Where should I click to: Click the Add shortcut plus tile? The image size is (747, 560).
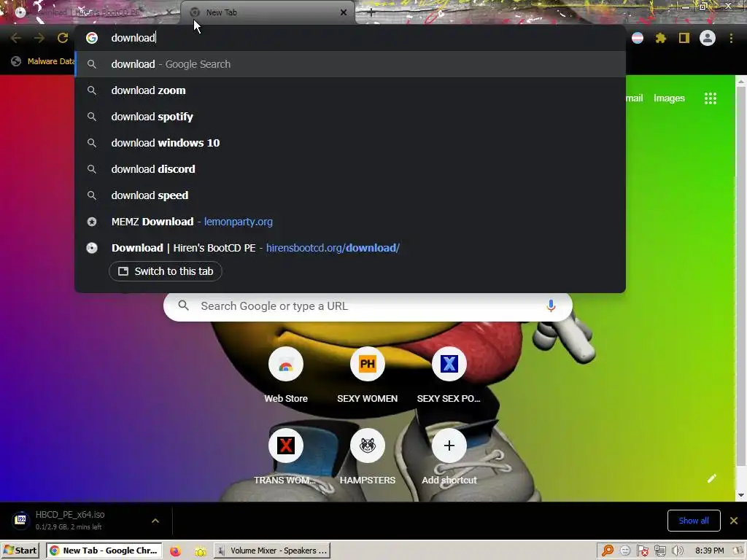(x=449, y=456)
